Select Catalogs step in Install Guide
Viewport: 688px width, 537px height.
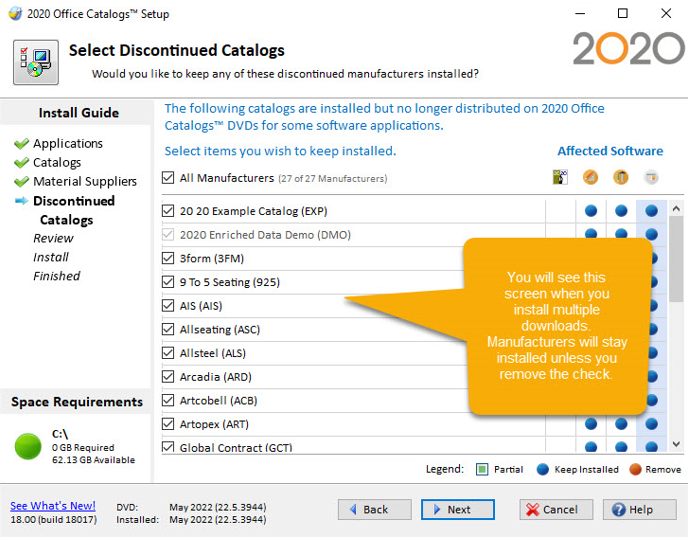coord(57,162)
